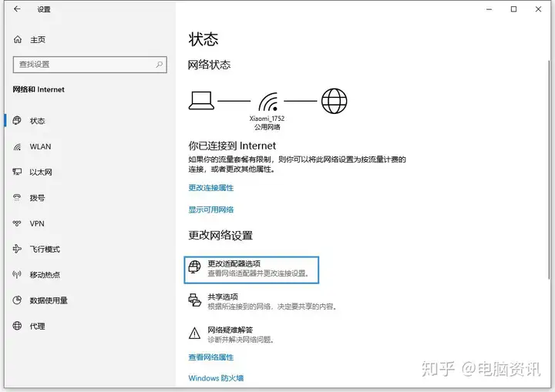Image resolution: width=555 pixels, height=392 pixels.
Task: Open the 更改连接属性 link
Action: (x=211, y=187)
